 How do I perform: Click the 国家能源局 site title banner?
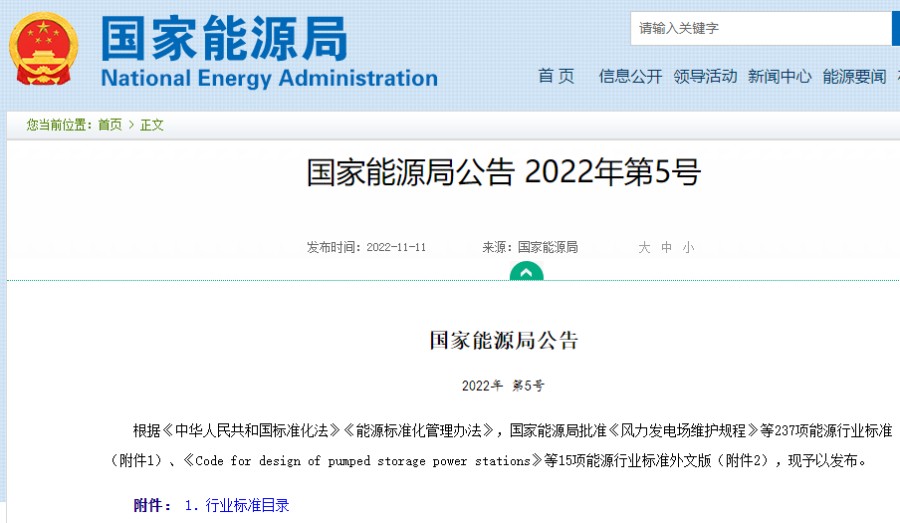tap(224, 38)
